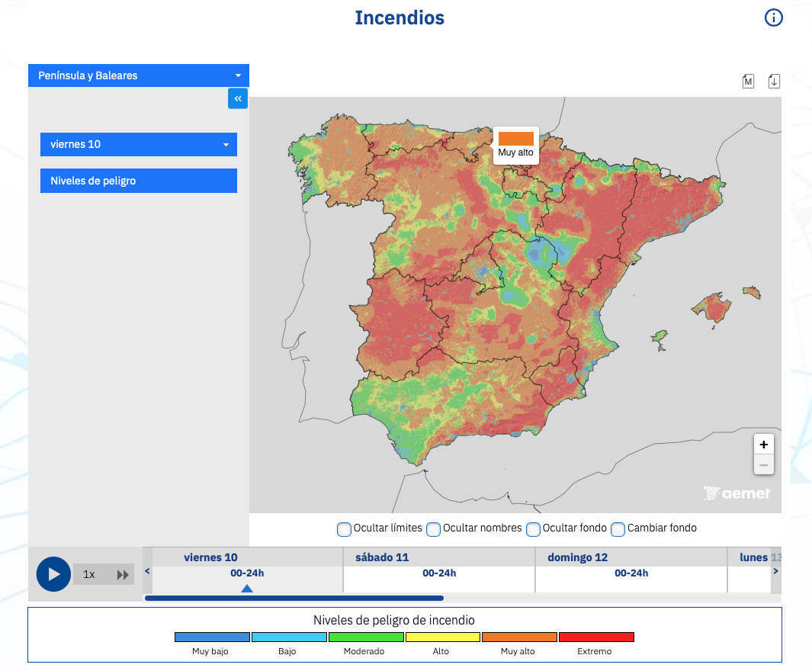Zoom in the map with plus button
The height and width of the screenshot is (671, 812).
(763, 445)
